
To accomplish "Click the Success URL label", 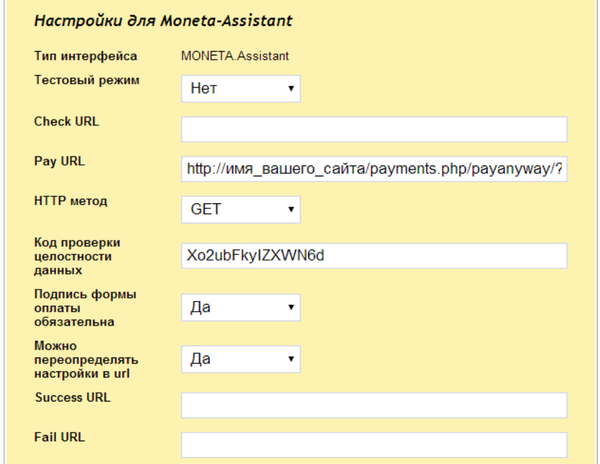I will [73, 397].
